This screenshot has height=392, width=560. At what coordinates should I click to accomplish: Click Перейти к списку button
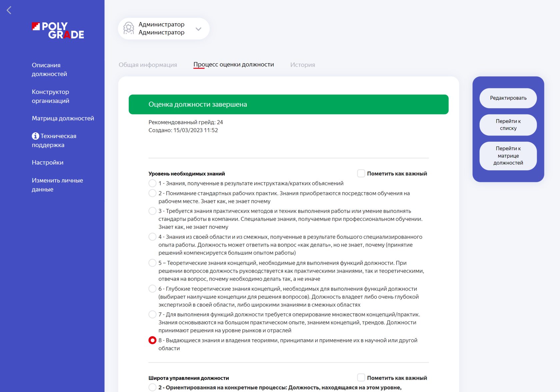tap(508, 125)
